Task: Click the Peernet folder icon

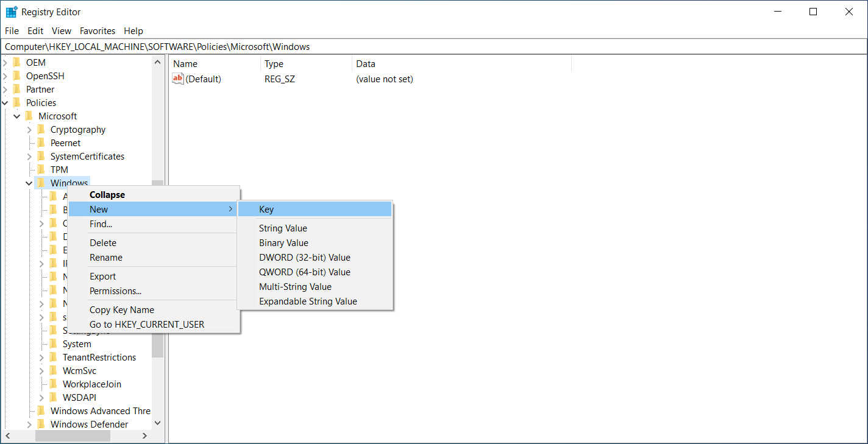Action: click(41, 143)
